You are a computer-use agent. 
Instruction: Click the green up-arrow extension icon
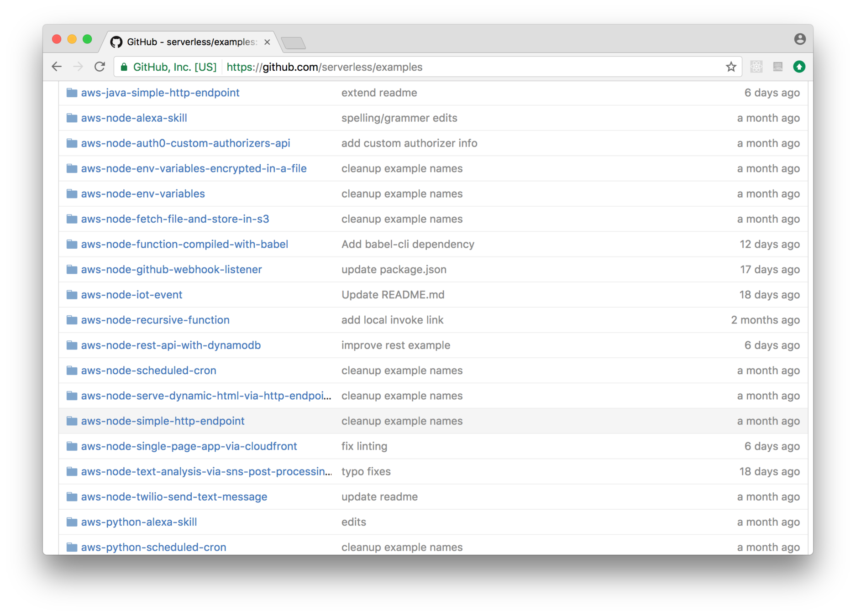(x=799, y=67)
